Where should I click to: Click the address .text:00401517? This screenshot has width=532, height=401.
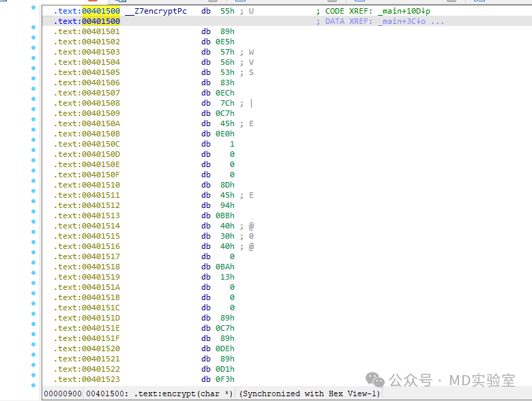[x=87, y=256]
